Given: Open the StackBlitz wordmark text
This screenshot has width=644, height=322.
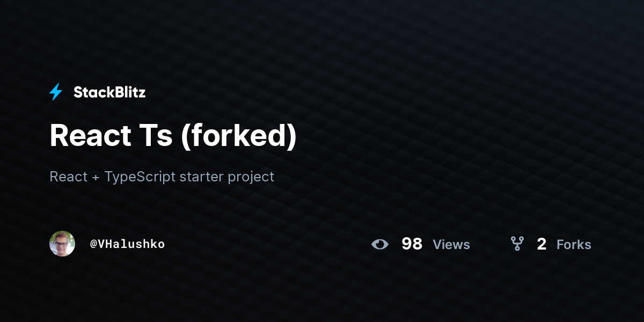Looking at the screenshot, I should pyautogui.click(x=109, y=92).
